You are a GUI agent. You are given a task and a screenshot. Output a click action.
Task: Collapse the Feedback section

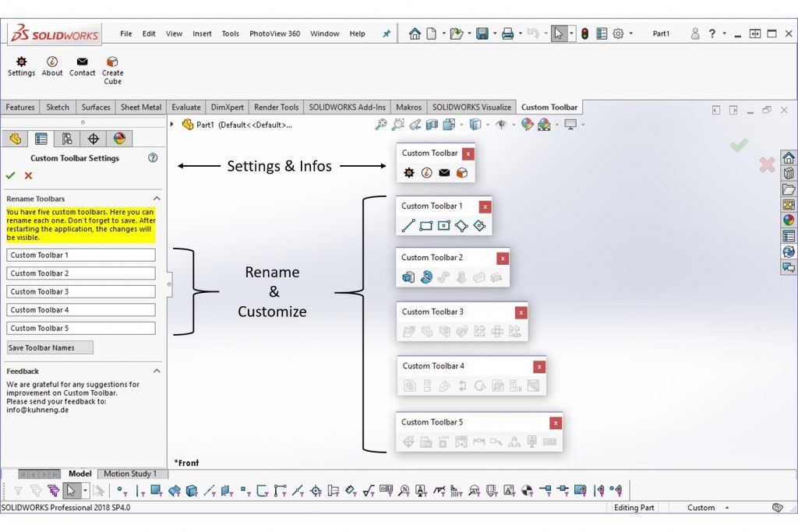[156, 371]
